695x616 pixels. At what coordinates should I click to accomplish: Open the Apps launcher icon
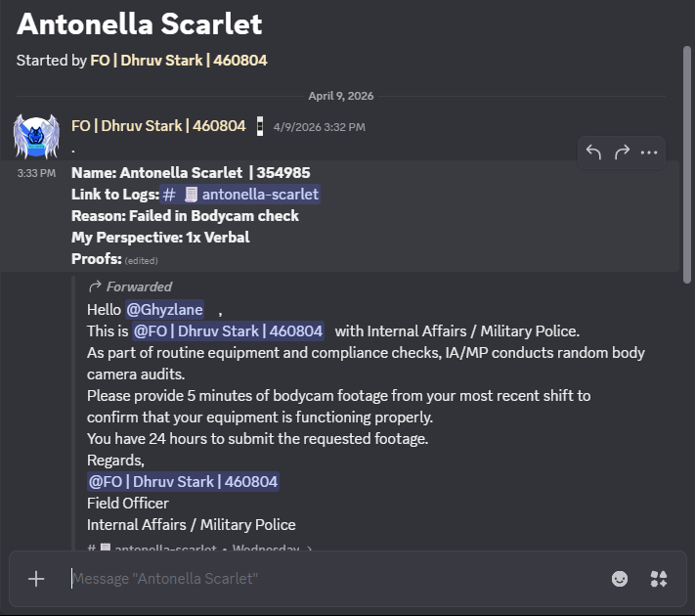(659, 579)
